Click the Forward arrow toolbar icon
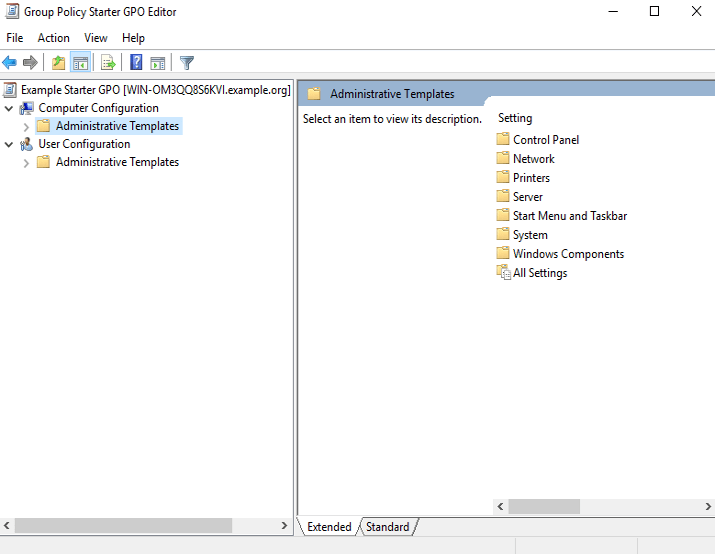Screen dimensions: 715x554 tap(30, 62)
